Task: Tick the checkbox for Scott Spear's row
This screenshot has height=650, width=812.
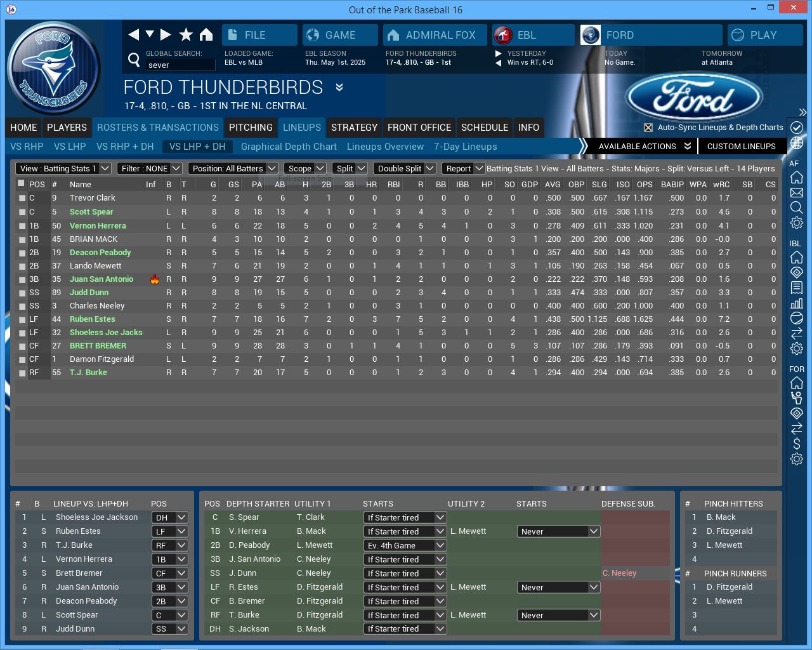Action: (22, 212)
